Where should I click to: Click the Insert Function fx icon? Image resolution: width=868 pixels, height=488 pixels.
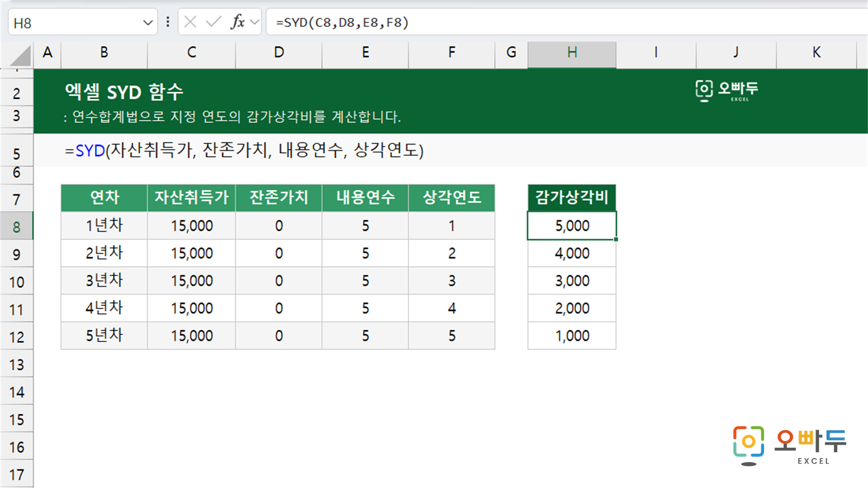[237, 22]
